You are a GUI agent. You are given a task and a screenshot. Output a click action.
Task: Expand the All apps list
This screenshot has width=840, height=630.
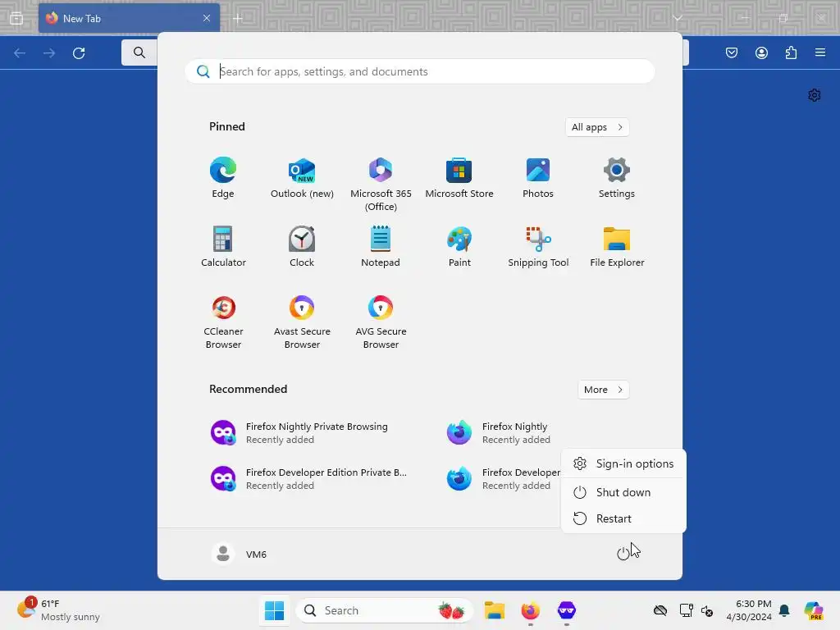coord(597,127)
